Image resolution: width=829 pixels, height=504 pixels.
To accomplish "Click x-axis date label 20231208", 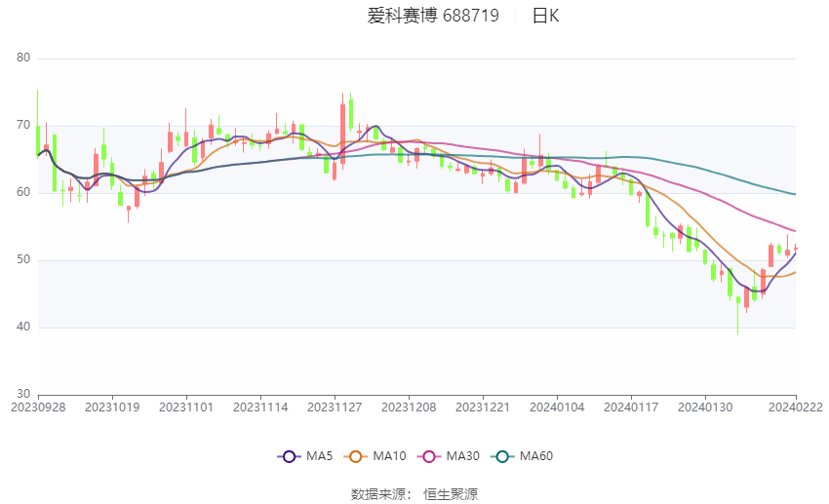I will 409,407.
